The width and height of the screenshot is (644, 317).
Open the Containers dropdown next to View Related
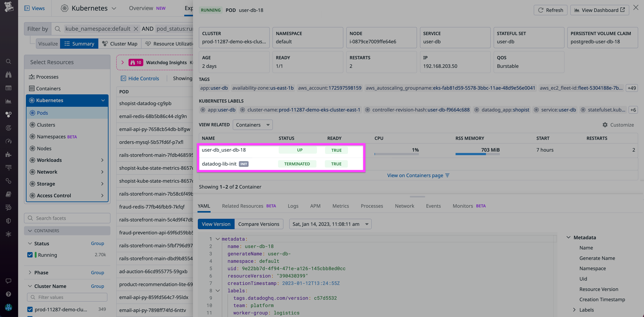coord(253,125)
